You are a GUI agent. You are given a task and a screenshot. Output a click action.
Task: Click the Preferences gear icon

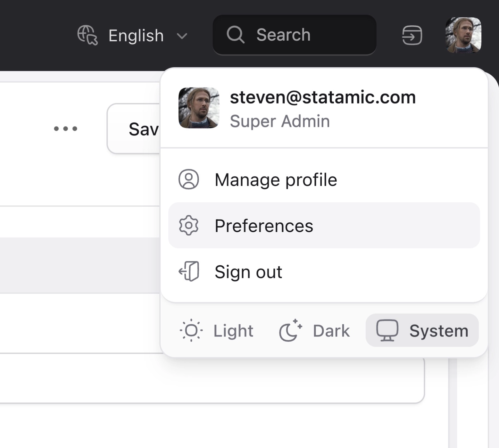(x=189, y=226)
